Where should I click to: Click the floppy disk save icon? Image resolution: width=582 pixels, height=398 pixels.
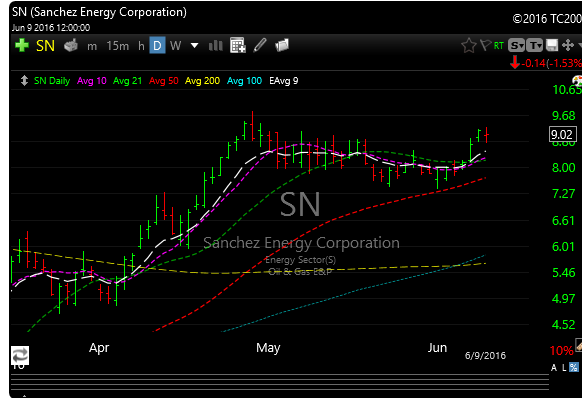552,45
